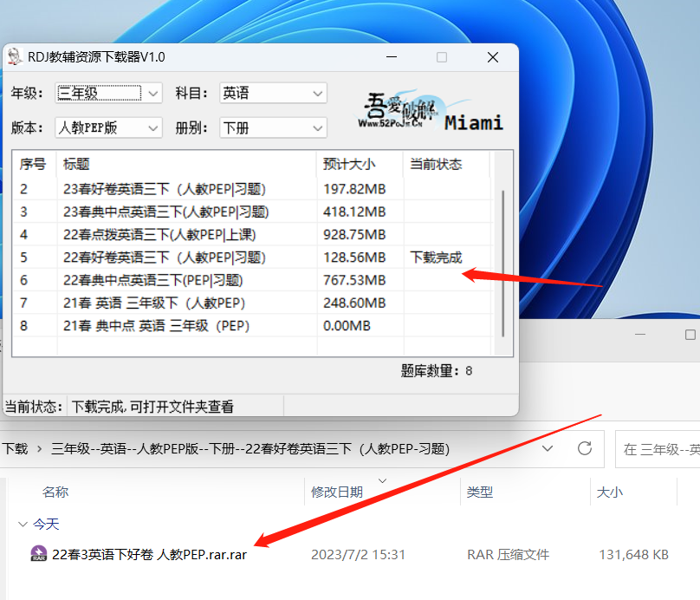
Task: Minimize the Explorer window
Action: click(640, 334)
